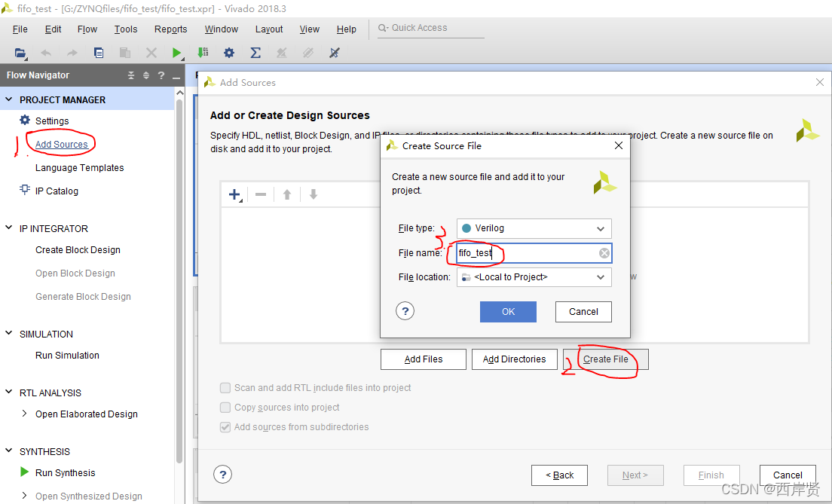Click the Copy icon in toolbar
832x504 pixels.
point(99,53)
